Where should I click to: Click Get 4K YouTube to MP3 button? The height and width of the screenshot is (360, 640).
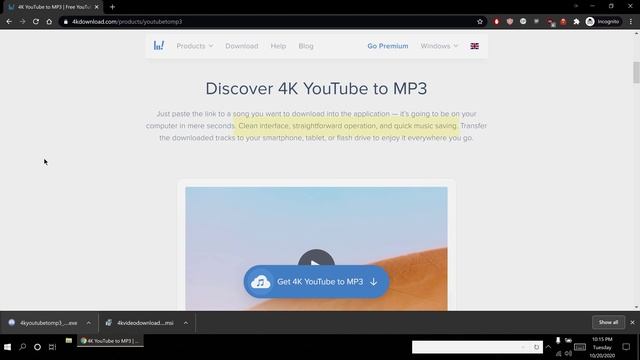316,282
